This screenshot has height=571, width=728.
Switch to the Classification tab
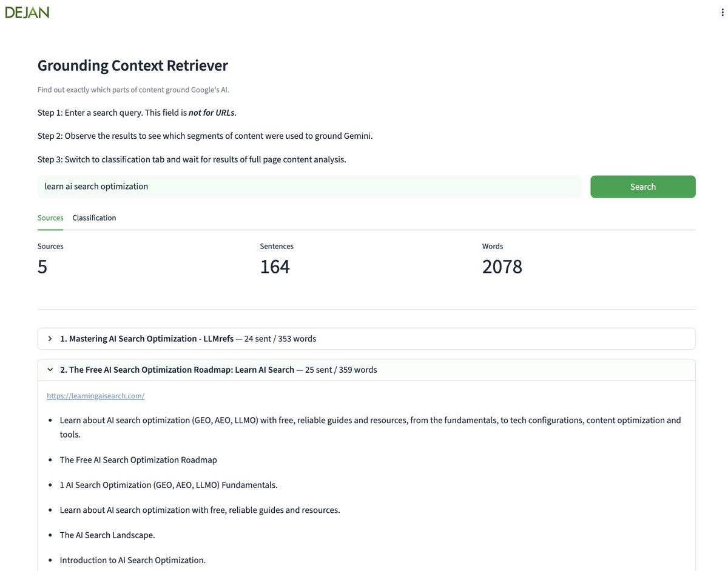pos(94,218)
